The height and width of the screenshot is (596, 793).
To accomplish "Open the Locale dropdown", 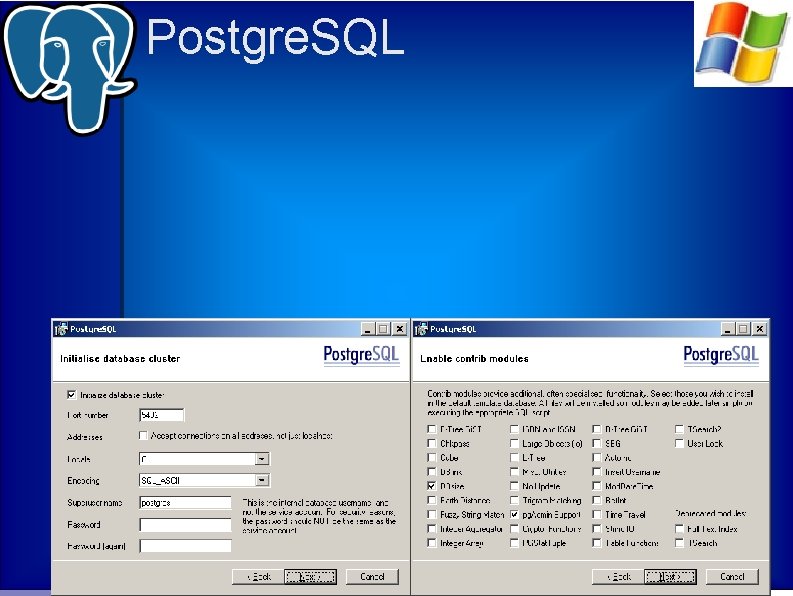I will coord(261,459).
